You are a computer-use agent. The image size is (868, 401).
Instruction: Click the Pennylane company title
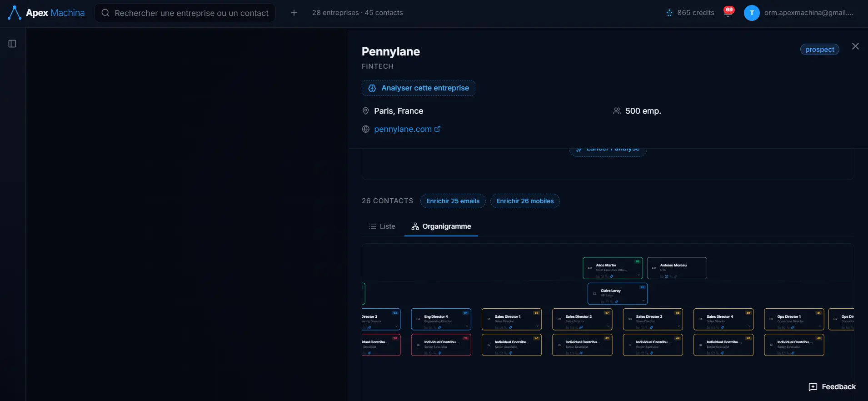[391, 51]
